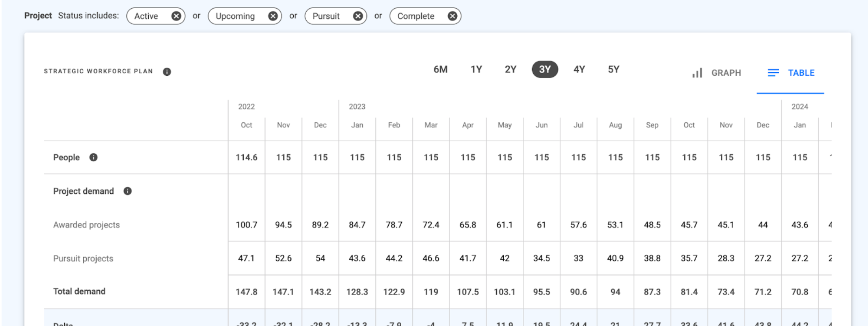Click the Active filter chip label
This screenshot has height=326, width=868.
[146, 16]
